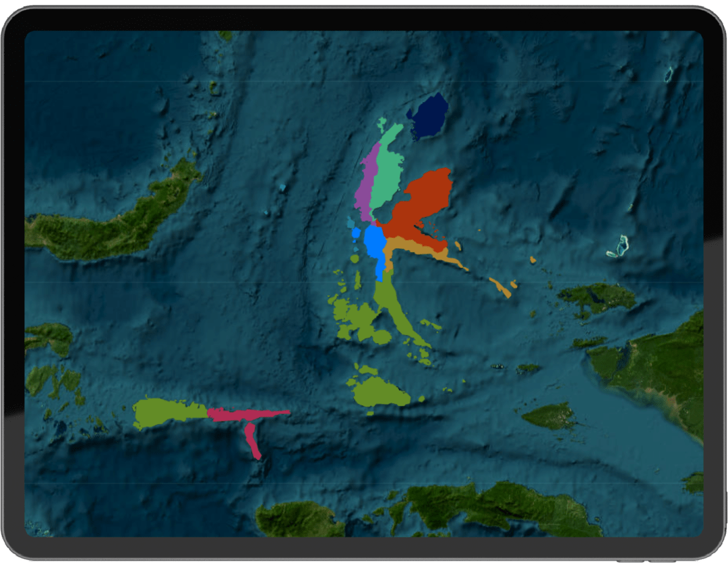Select the crimson horizontal island strip
728x567 pixels.
click(246, 414)
